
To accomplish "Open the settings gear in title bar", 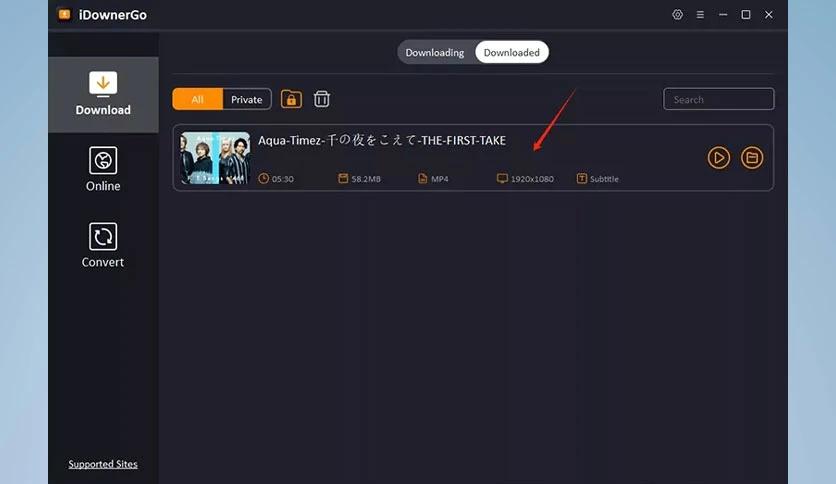I will pos(677,14).
